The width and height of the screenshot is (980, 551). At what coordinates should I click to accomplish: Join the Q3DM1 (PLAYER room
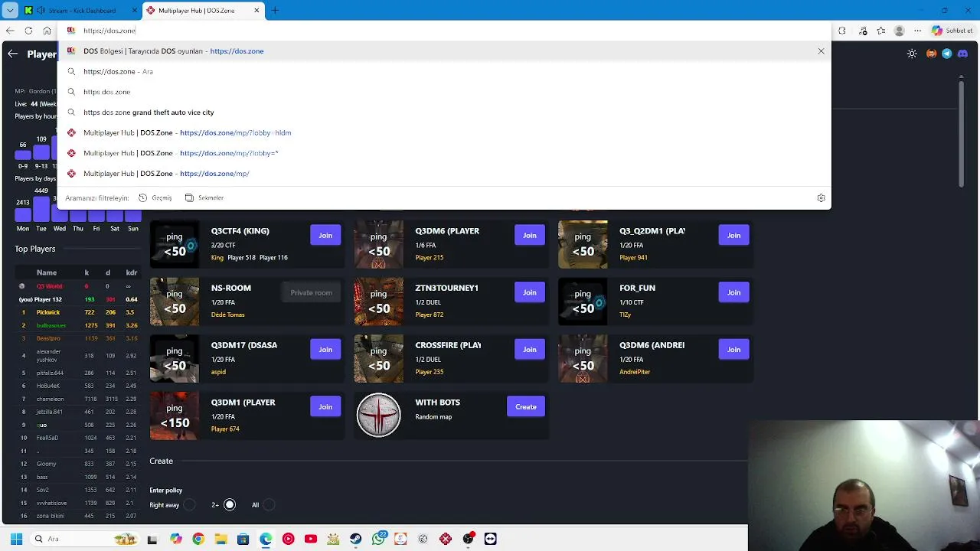click(325, 407)
